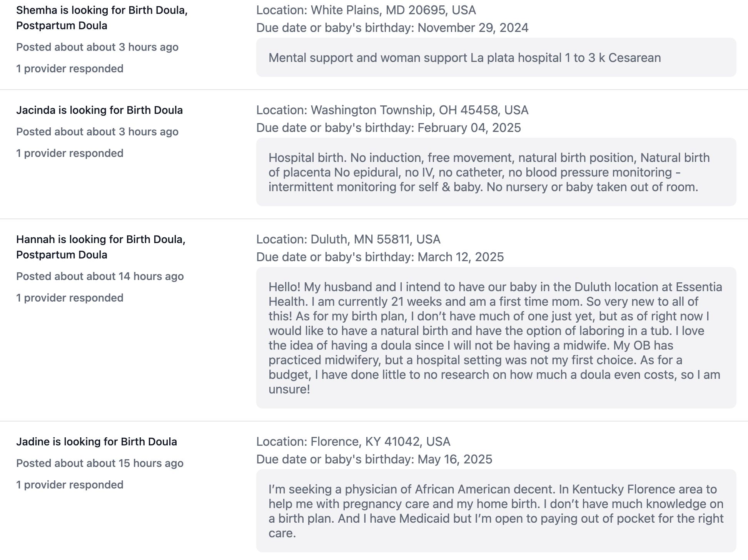This screenshot has width=748, height=560.
Task: Click 'Posted about about 15 hours ago'
Action: 100,463
